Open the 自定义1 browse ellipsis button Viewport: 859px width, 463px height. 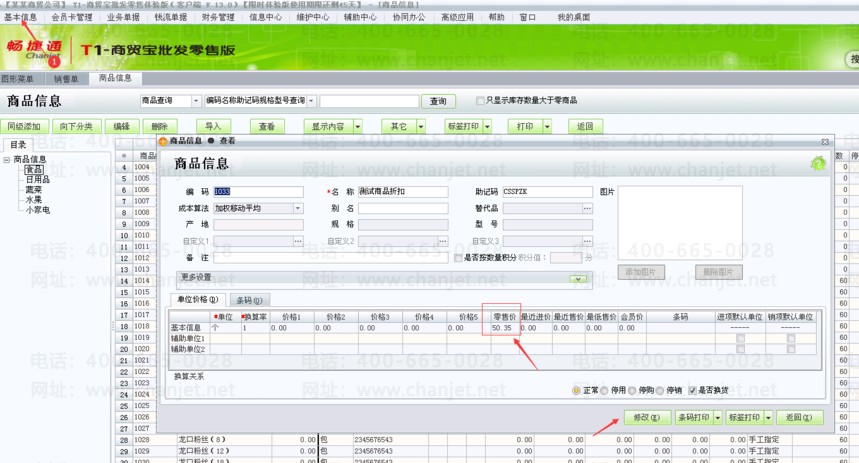[298, 241]
